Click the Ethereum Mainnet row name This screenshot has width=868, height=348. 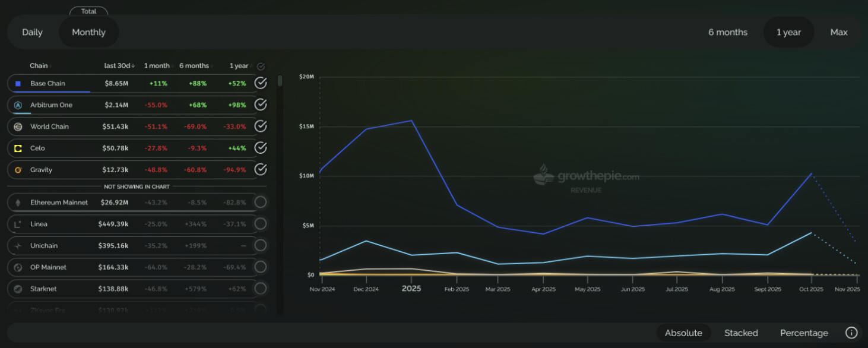pos(59,203)
